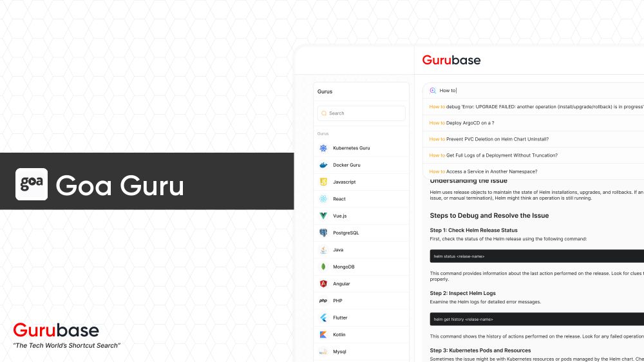Click the Docker Guru whale icon
644x362 pixels.
[x=323, y=165]
